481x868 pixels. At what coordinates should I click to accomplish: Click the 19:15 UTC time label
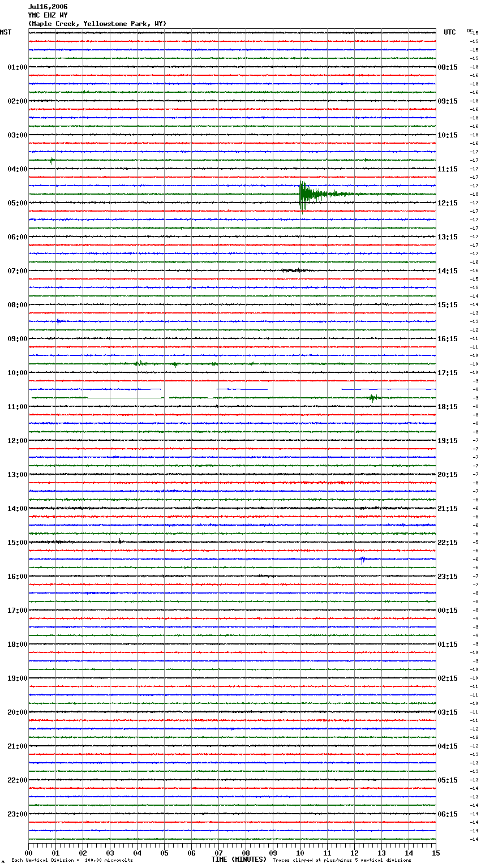click(x=448, y=441)
